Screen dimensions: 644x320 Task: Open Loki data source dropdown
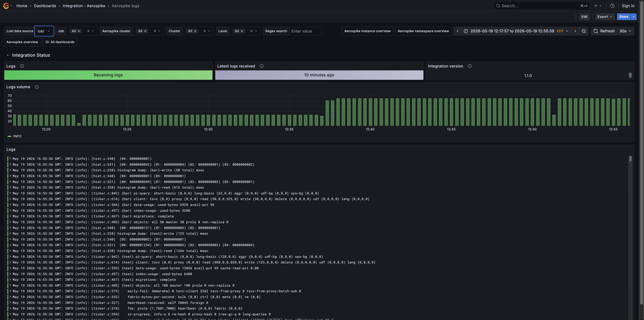[44, 31]
